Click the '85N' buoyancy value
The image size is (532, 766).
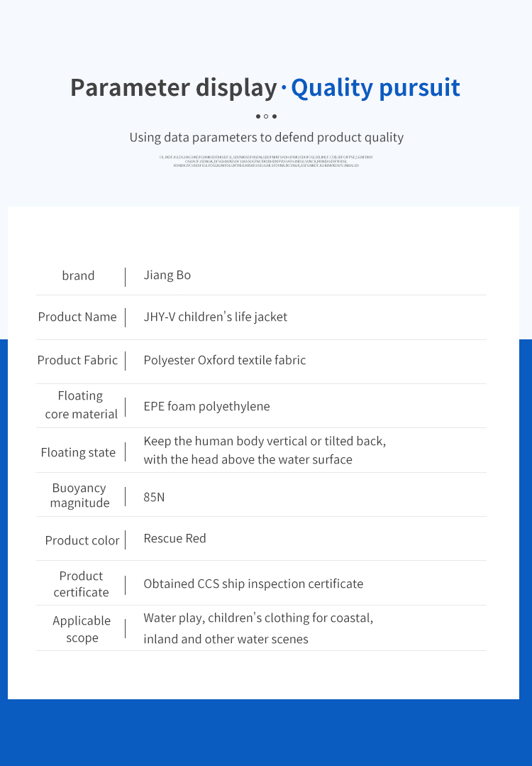point(154,497)
